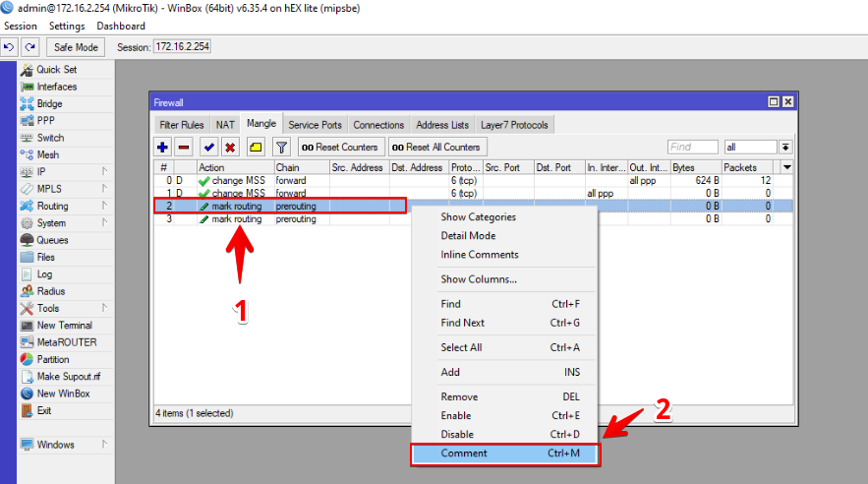
Task: Switch to the Filter Rules tab
Action: pyautogui.click(x=182, y=125)
